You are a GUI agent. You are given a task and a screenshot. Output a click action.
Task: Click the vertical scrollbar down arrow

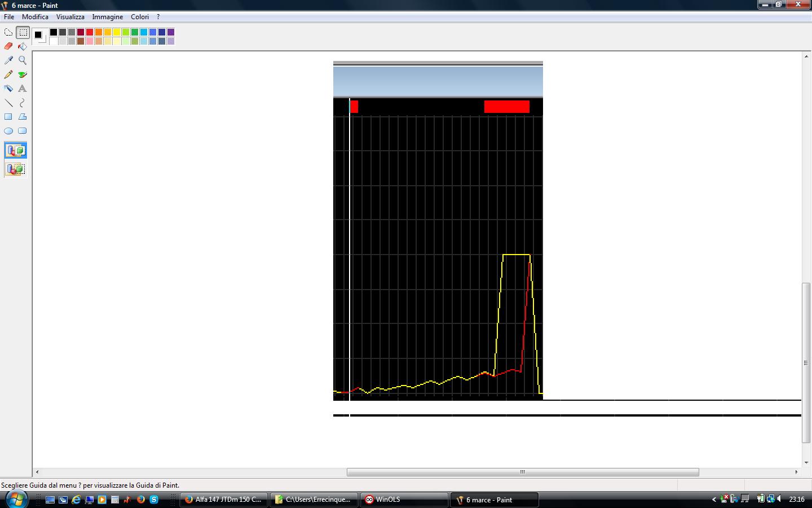(x=806, y=463)
